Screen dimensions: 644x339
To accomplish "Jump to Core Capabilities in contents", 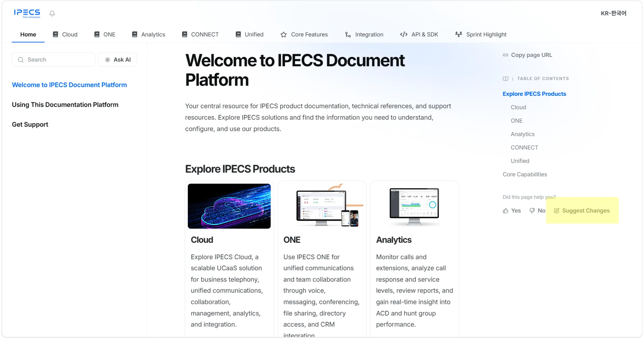I will tap(525, 175).
